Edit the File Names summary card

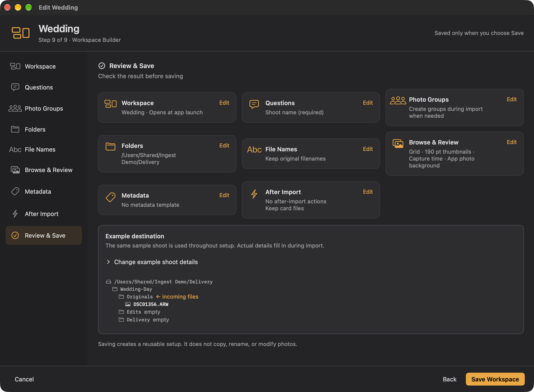click(x=368, y=149)
